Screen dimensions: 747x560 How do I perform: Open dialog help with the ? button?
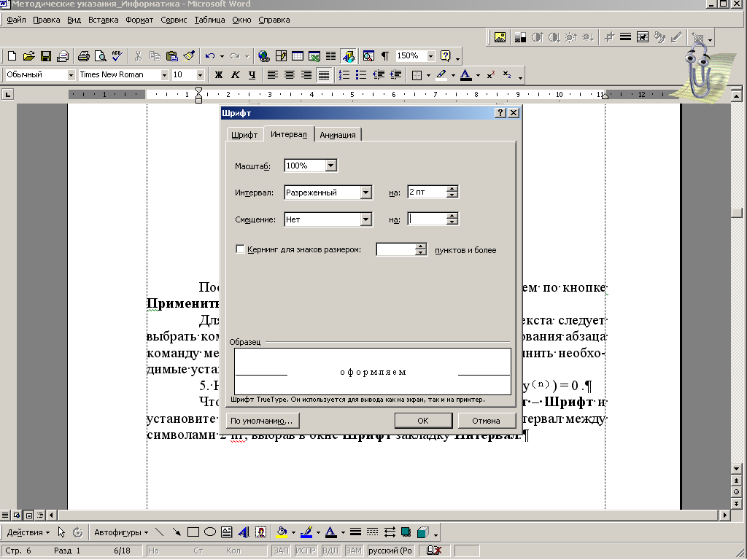(500, 113)
